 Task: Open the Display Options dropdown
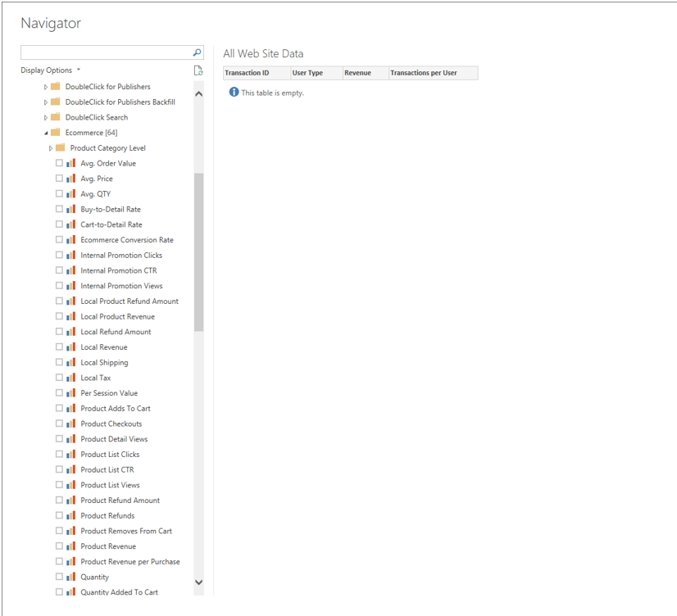click(51, 70)
